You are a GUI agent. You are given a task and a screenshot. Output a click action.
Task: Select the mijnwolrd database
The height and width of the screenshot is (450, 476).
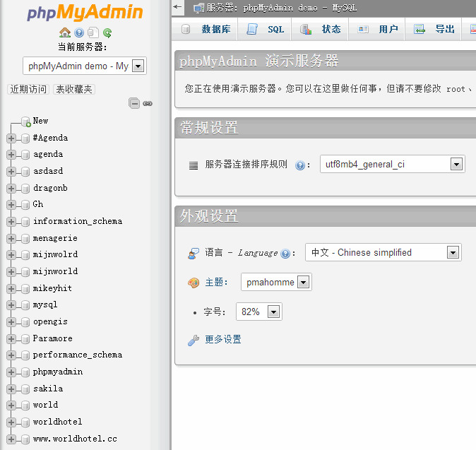pos(55,254)
